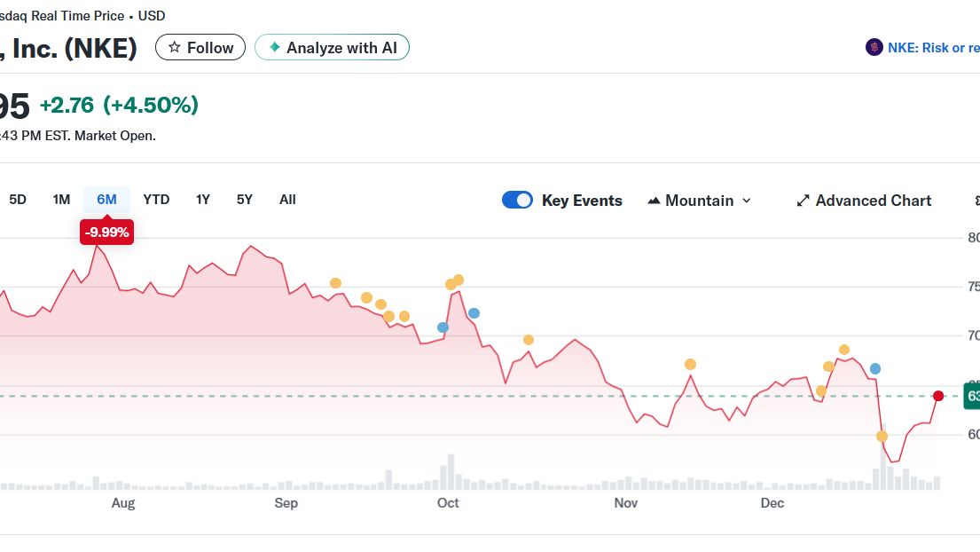Click the sparkle icon in Analyze with AI
This screenshot has width=980, height=552.
tap(275, 48)
